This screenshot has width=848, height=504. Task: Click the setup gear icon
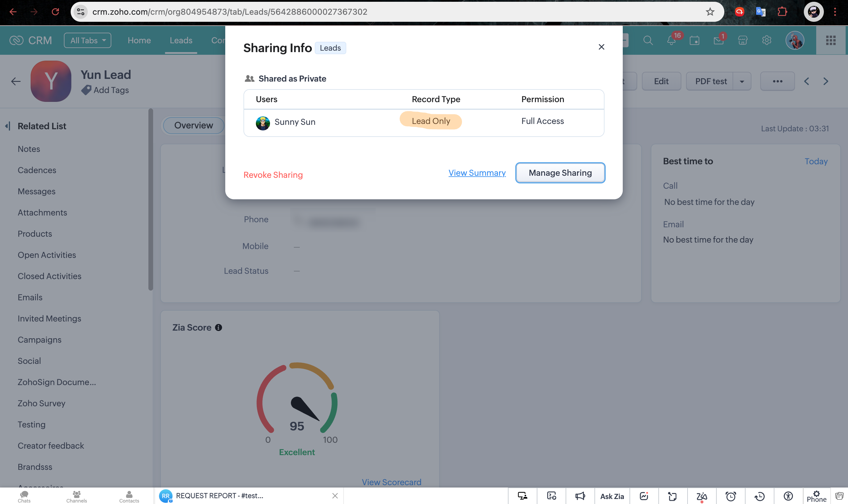(x=766, y=40)
